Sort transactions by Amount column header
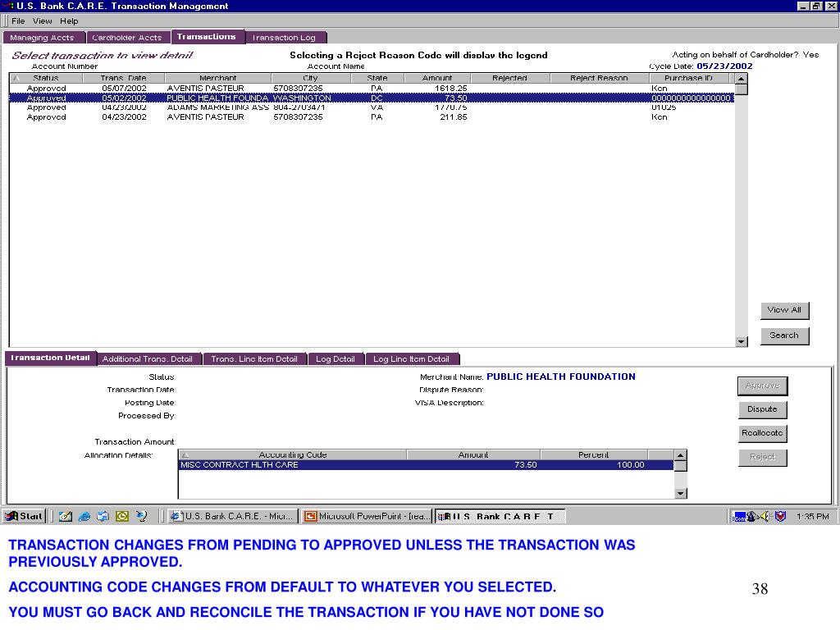 tap(437, 78)
